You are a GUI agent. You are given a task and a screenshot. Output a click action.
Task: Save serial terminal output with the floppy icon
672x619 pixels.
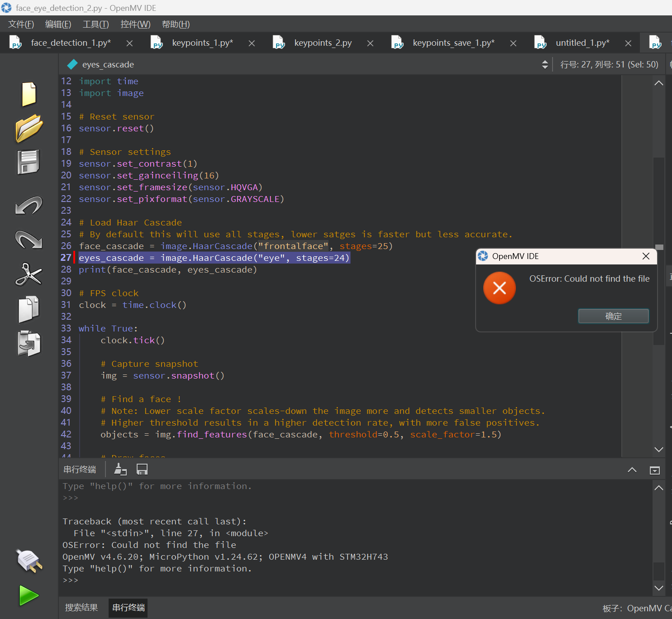(x=142, y=469)
